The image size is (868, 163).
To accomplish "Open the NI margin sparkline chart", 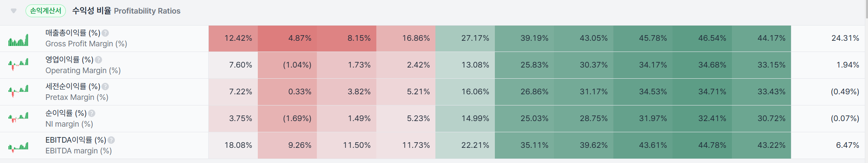I will click(18, 117).
